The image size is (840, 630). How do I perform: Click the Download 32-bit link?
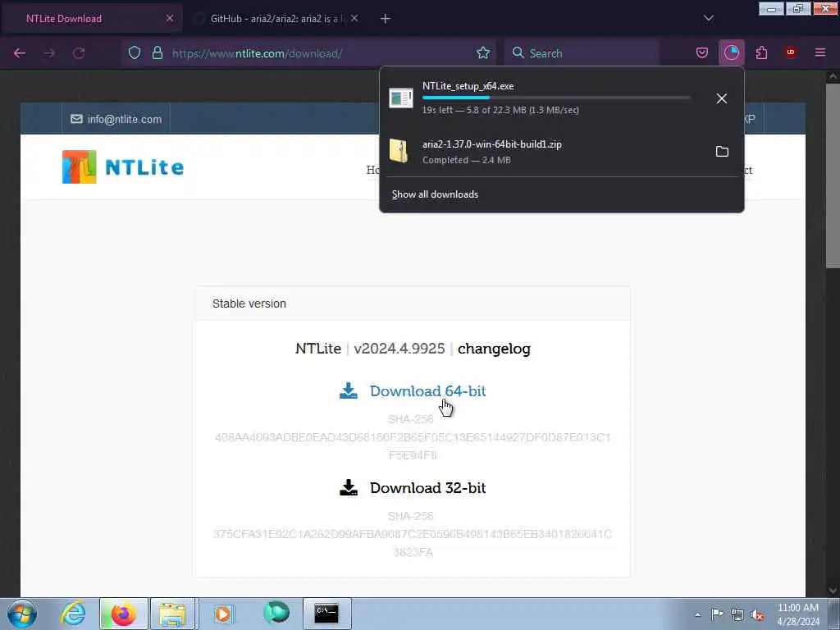[427, 487]
